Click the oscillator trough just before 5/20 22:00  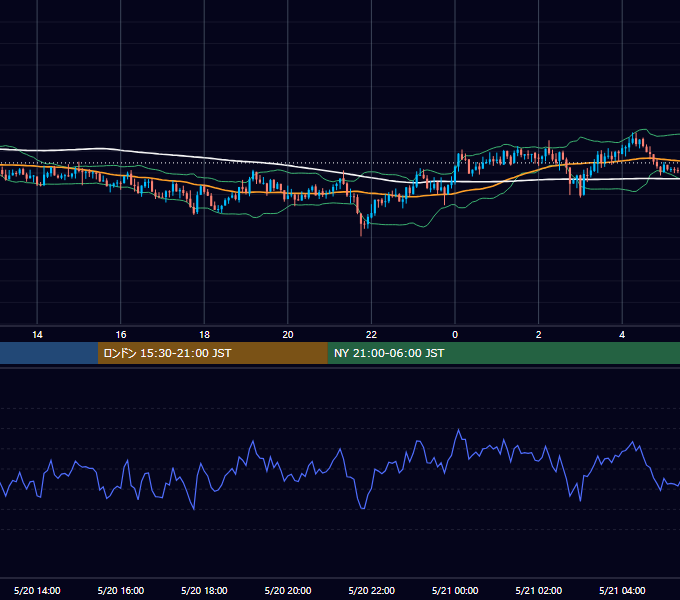(363, 508)
